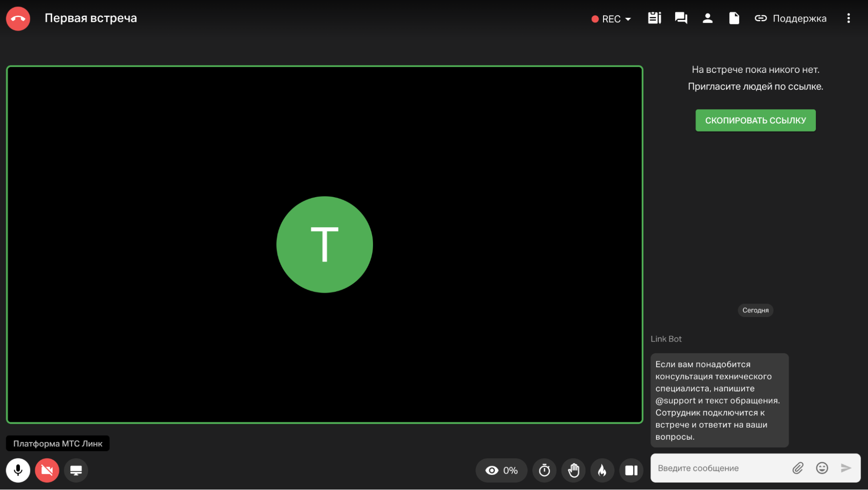Raise your hand

point(573,470)
